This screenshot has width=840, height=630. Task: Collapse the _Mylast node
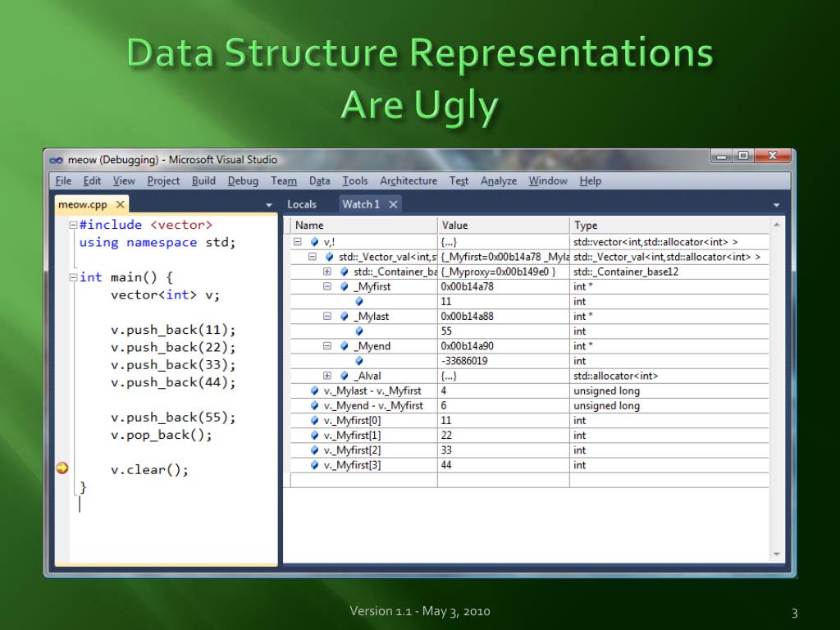tap(327, 317)
